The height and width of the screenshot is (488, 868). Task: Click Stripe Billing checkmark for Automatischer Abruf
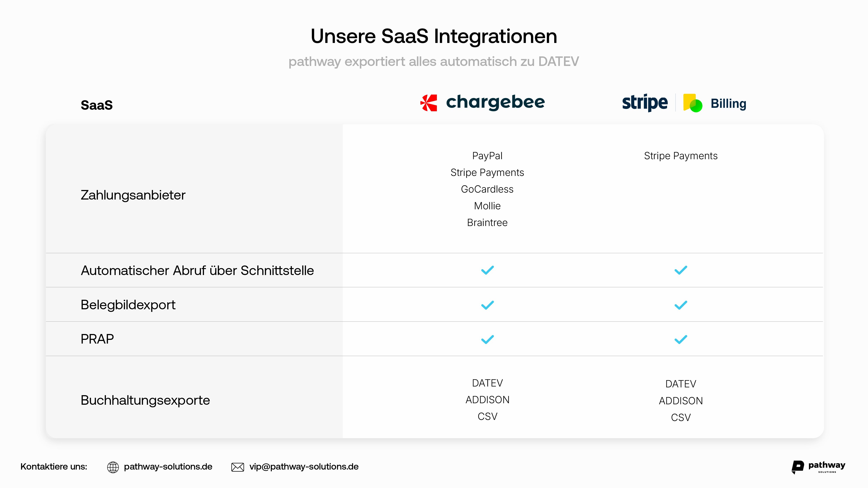(x=681, y=270)
